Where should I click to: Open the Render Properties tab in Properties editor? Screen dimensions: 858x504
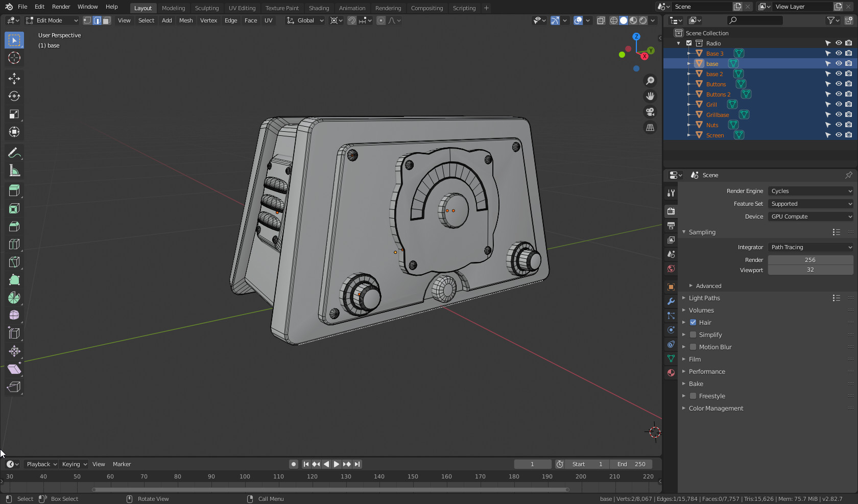[671, 211]
